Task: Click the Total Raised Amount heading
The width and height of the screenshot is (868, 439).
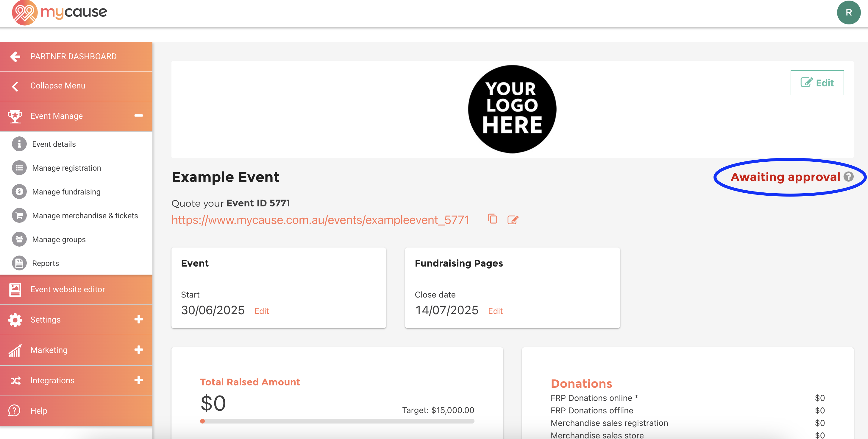Action: point(250,382)
